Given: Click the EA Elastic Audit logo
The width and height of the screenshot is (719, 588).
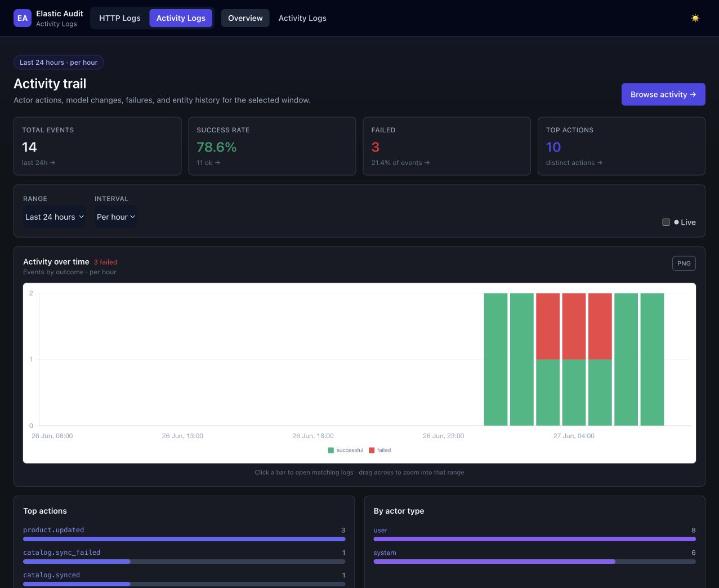Looking at the screenshot, I should click(x=48, y=18).
